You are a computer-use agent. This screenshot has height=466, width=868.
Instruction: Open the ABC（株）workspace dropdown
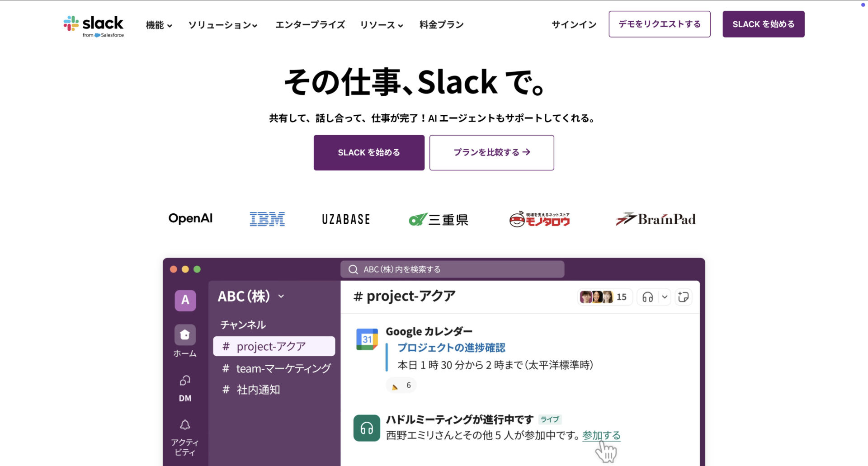point(251,297)
